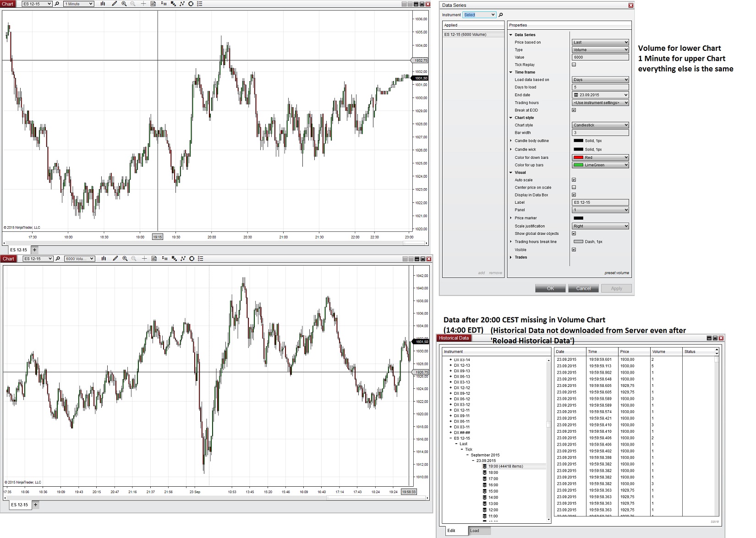The width and height of the screenshot is (756, 538).
Task: Select the pencil drawing tools in 1 Minute chart
Action: pyautogui.click(x=114, y=4)
